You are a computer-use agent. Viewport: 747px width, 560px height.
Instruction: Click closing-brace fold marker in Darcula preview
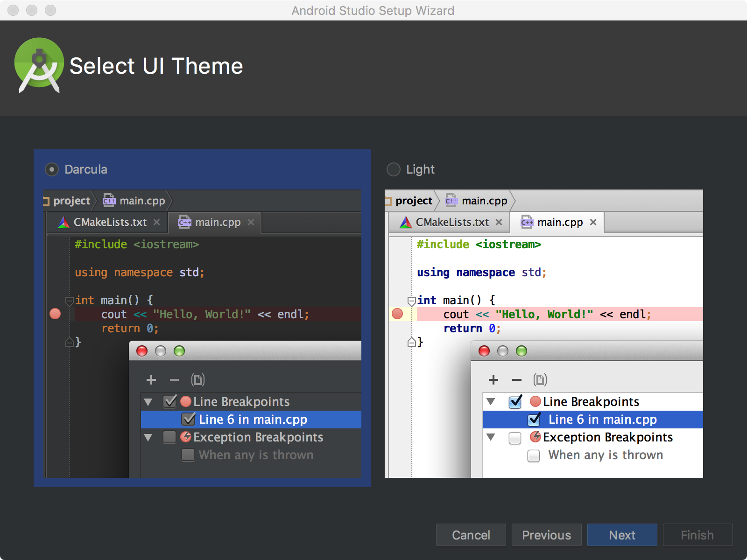pyautogui.click(x=70, y=343)
